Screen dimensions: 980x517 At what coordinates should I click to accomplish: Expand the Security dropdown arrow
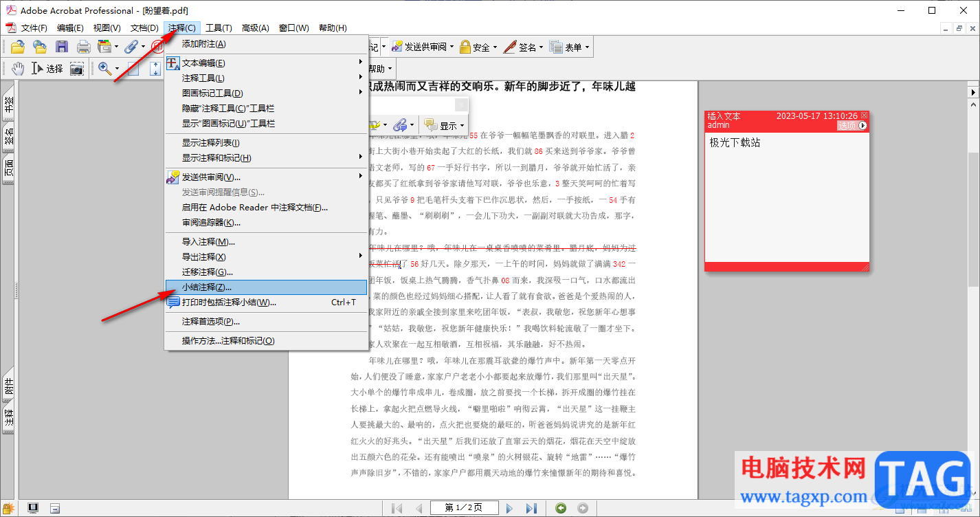click(x=495, y=47)
